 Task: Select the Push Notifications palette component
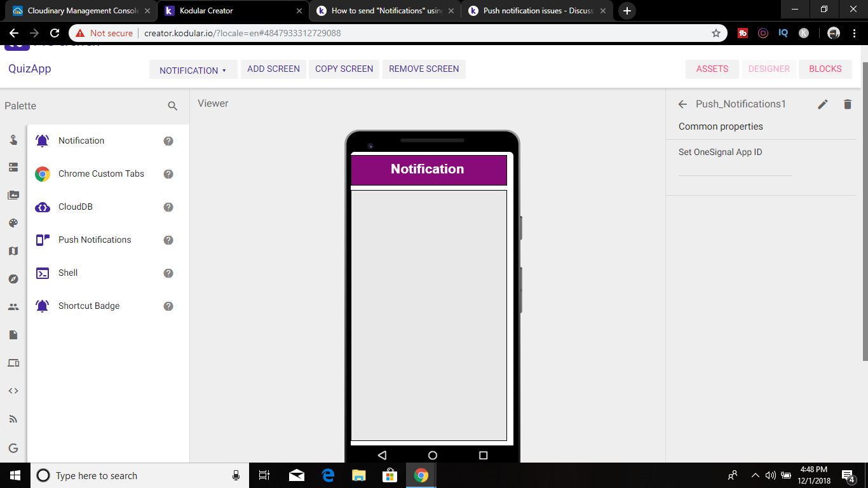(95, 240)
